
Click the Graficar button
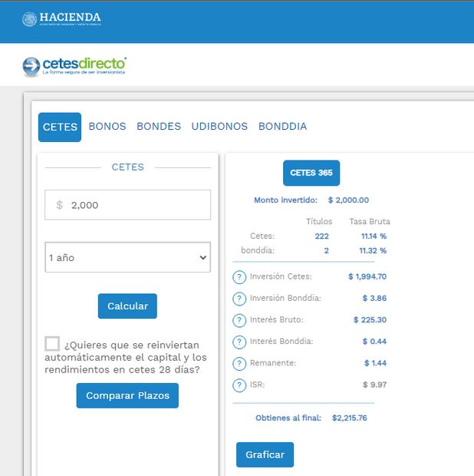pyautogui.click(x=265, y=455)
